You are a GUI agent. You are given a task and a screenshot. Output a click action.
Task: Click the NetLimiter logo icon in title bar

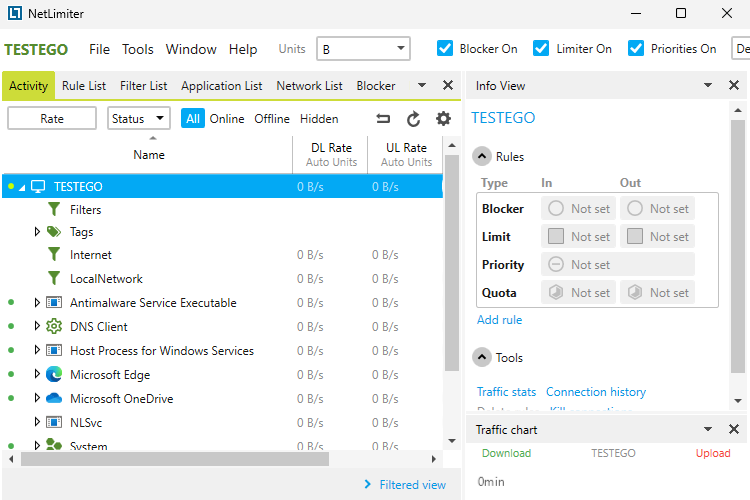15,13
